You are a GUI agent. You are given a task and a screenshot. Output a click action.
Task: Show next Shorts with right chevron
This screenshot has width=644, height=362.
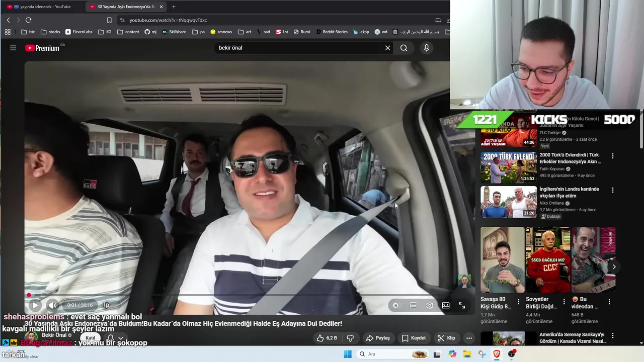(x=614, y=267)
